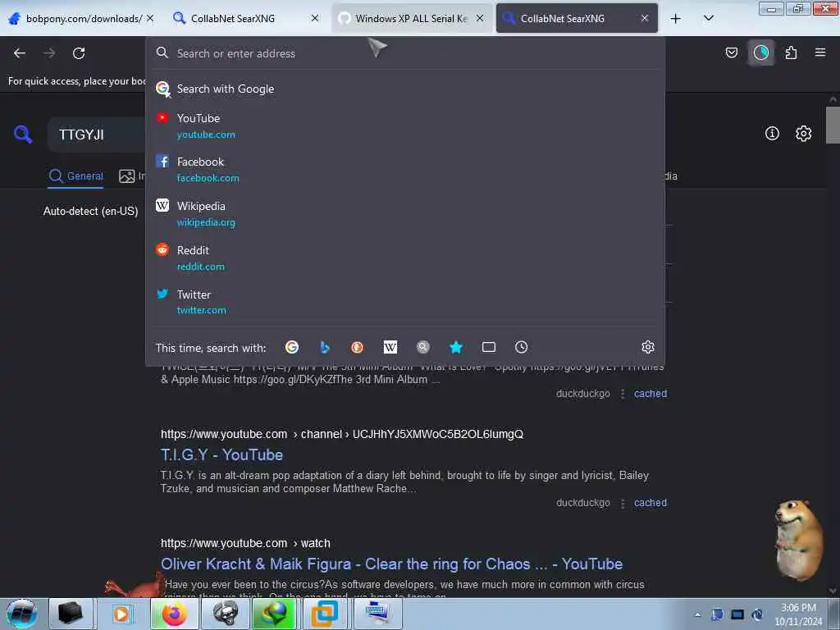Switch to the Windows XP ALL Serial Keys tab
The image size is (840, 630).
[411, 18]
